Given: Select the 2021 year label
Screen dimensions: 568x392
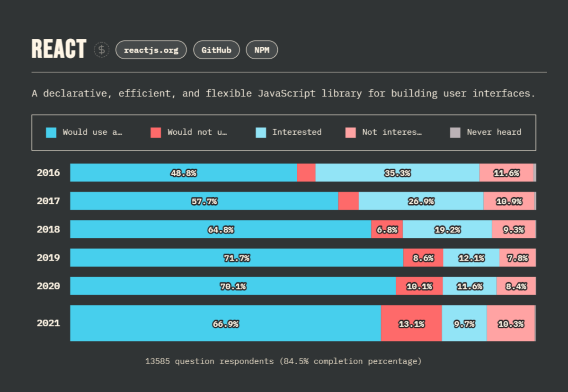Looking at the screenshot, I should tap(49, 323).
